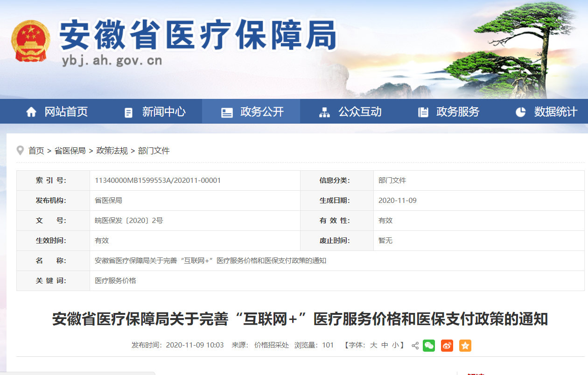This screenshot has height=375, width=588.
Task: Click the 废止时间 label cell
Action: point(337,241)
